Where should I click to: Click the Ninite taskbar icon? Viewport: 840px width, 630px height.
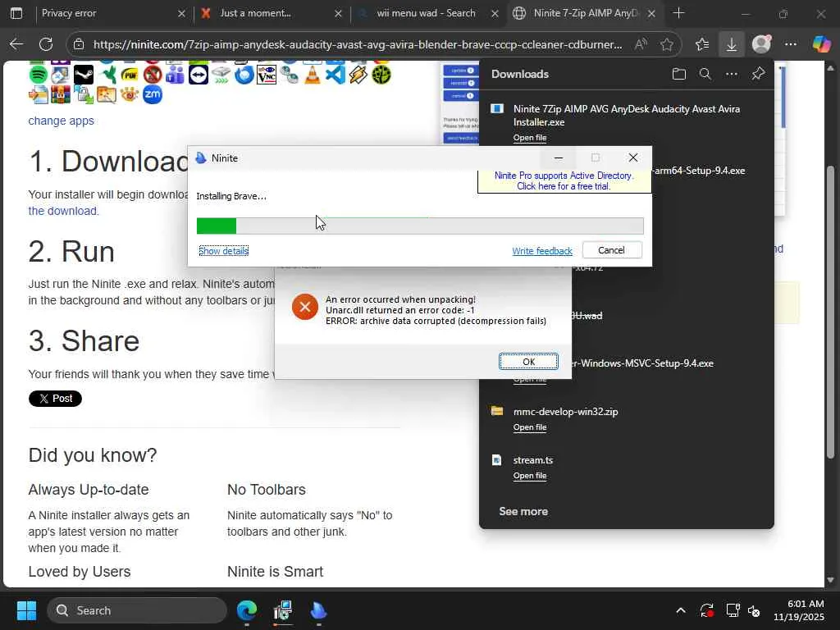pos(319,610)
